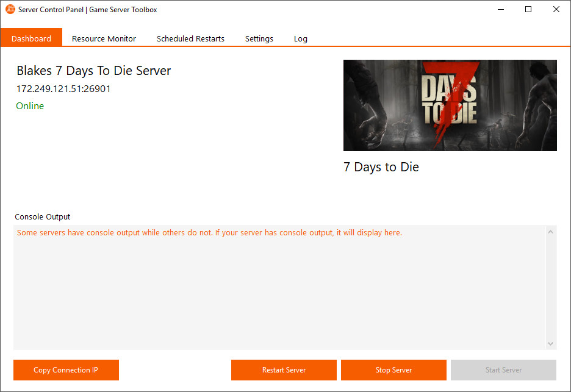Open the Scheduled Restarts tab

190,38
